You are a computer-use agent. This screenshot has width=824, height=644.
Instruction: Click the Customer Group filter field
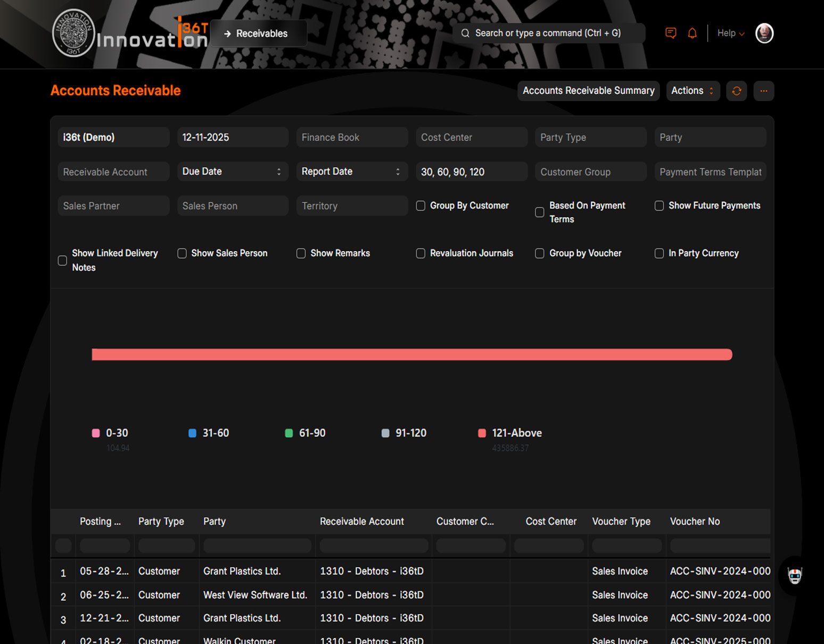pos(590,172)
